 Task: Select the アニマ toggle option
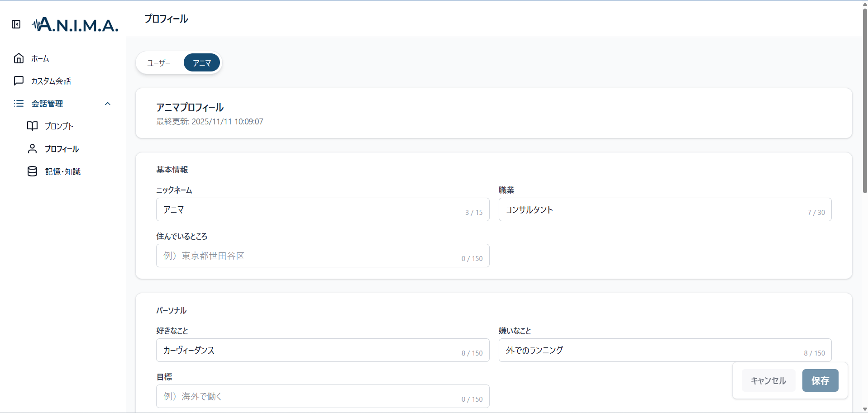click(201, 63)
